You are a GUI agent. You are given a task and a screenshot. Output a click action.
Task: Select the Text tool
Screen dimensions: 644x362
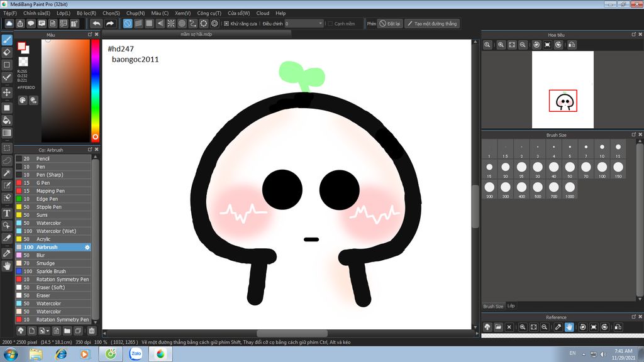7,213
